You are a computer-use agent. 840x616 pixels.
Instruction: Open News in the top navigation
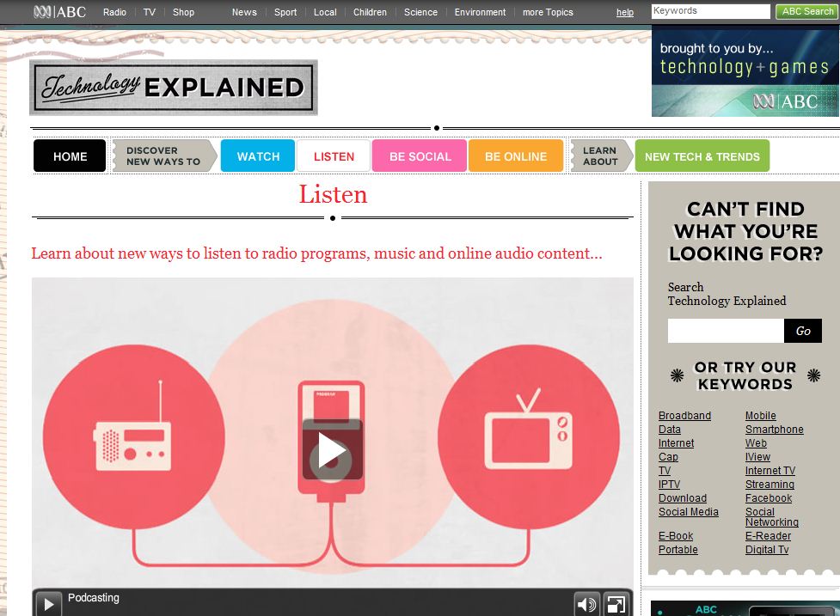244,12
